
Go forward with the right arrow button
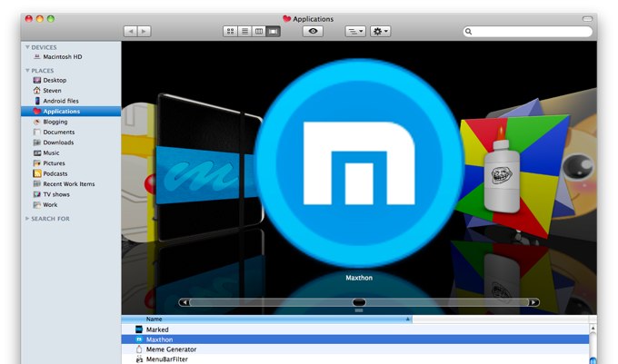144,31
